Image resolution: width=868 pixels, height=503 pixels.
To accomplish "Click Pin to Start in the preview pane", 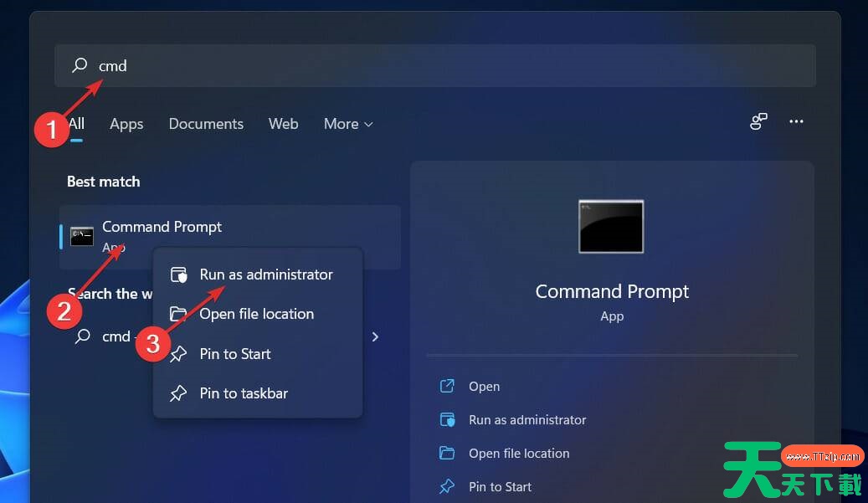I will click(500, 486).
